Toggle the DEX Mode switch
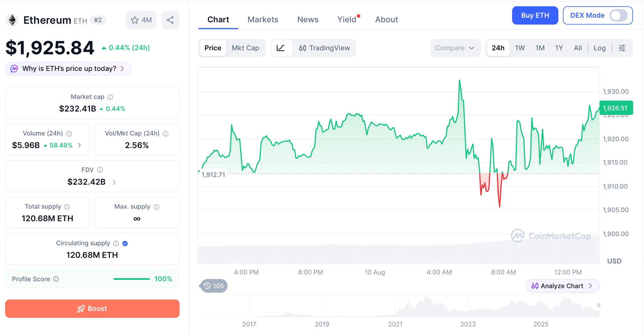This screenshot has height=335, width=644. click(x=618, y=15)
